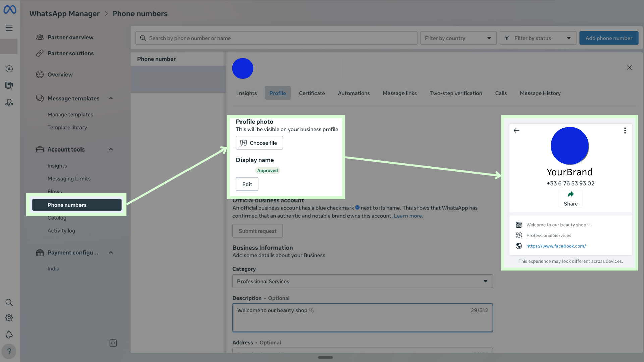644x362 pixels.
Task: Click the magnifier search icon in left rail
Action: (9, 303)
